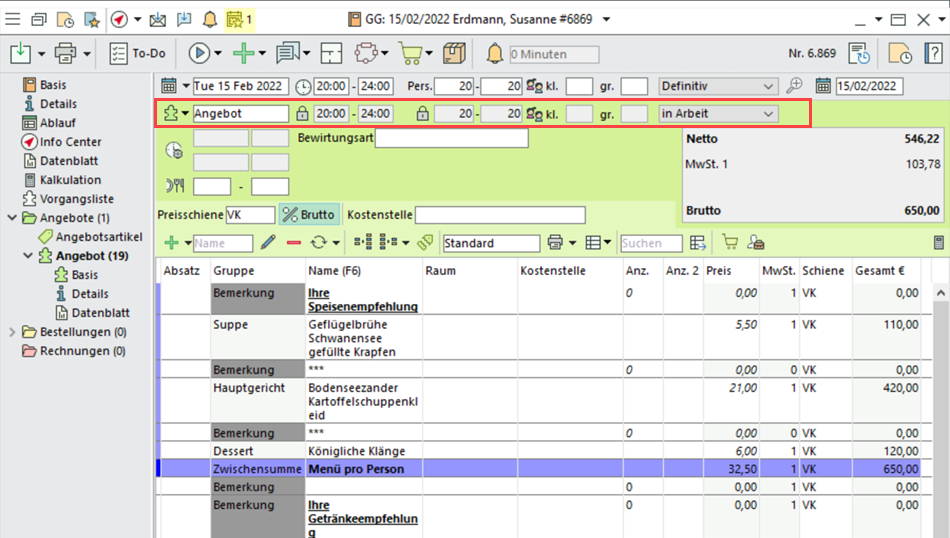Click the package box icon in main toolbar
The width and height of the screenshot is (950, 538).
click(455, 53)
